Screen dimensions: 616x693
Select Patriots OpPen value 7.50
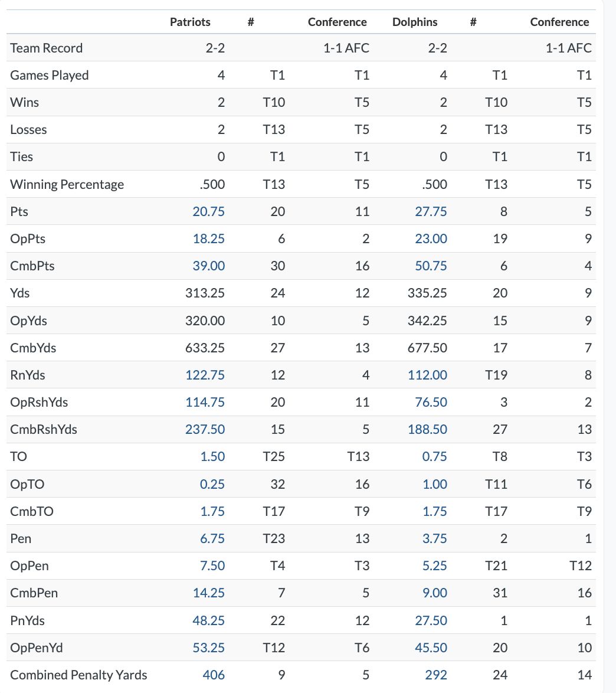click(x=212, y=565)
